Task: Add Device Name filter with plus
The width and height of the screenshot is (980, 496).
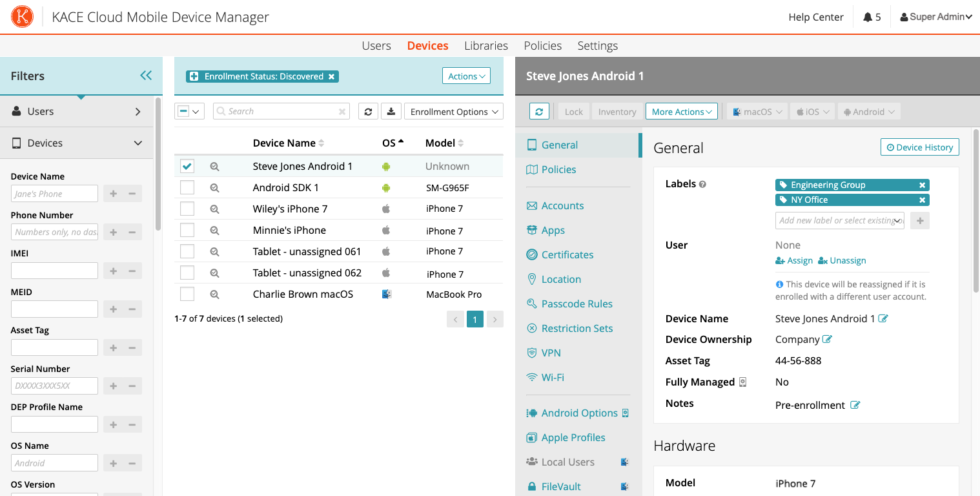Action: (x=113, y=194)
